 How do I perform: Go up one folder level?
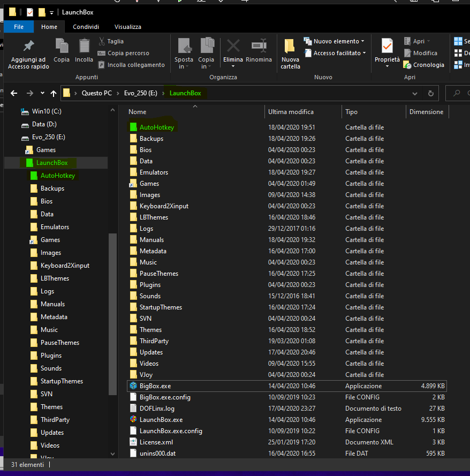(x=54, y=93)
